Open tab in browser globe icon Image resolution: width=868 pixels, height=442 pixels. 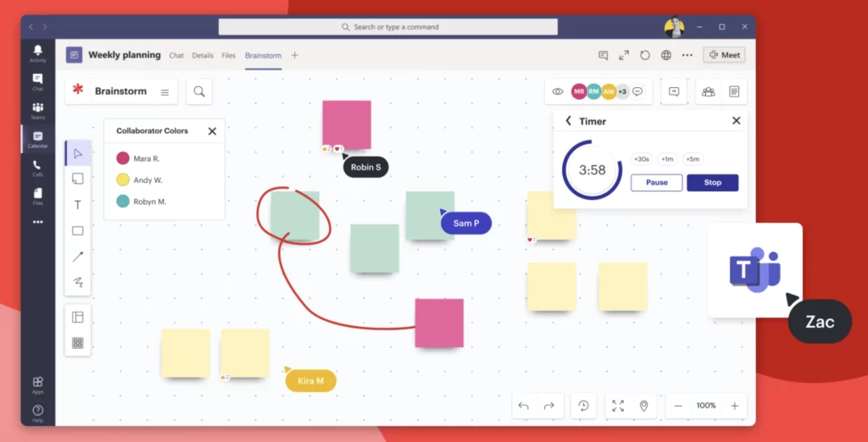(x=666, y=55)
